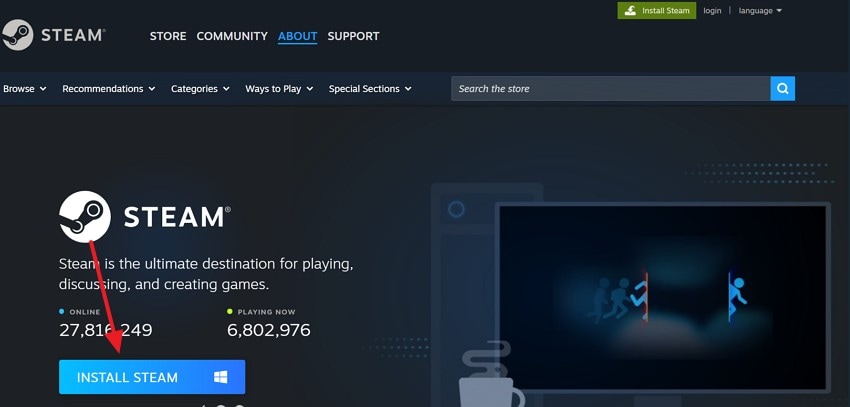Viewport: 850px width, 407px height.
Task: Click the large Steam logo in the hero section
Action: tap(144, 217)
